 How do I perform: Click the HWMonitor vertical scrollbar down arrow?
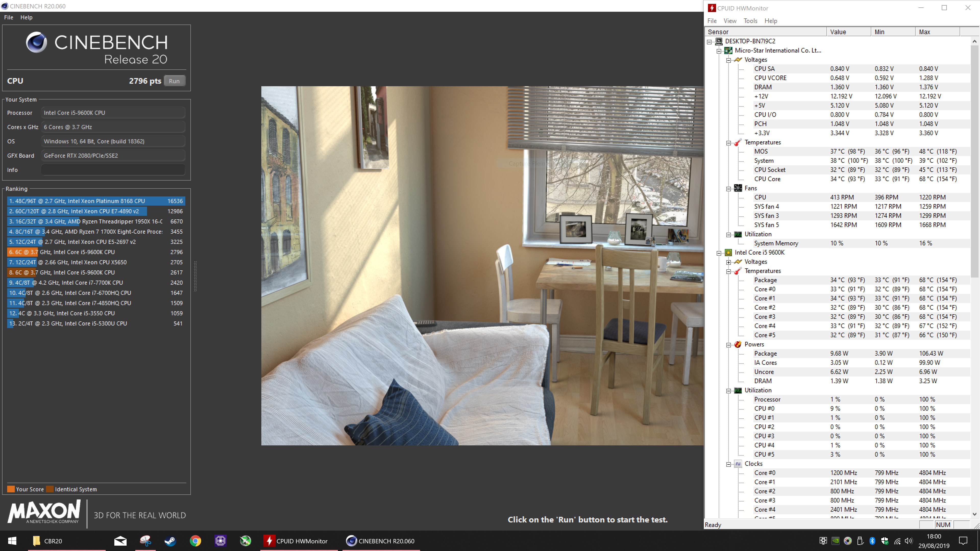(974, 514)
